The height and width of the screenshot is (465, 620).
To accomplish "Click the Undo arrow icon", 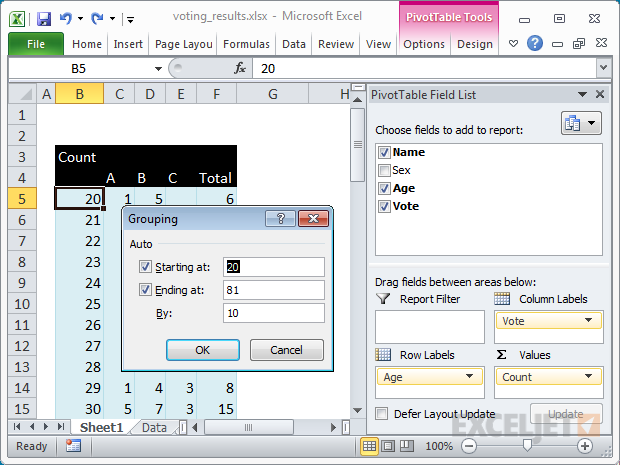I will [66, 17].
